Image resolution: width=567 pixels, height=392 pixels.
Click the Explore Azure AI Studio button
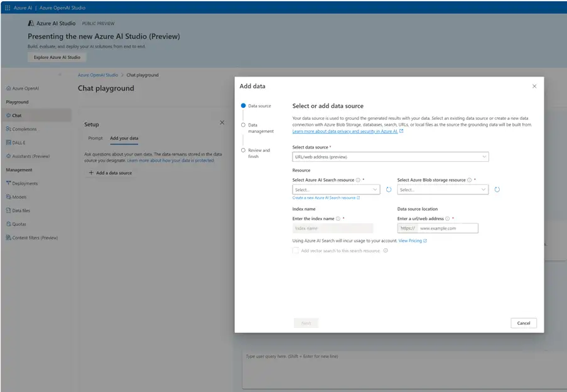[x=57, y=57]
